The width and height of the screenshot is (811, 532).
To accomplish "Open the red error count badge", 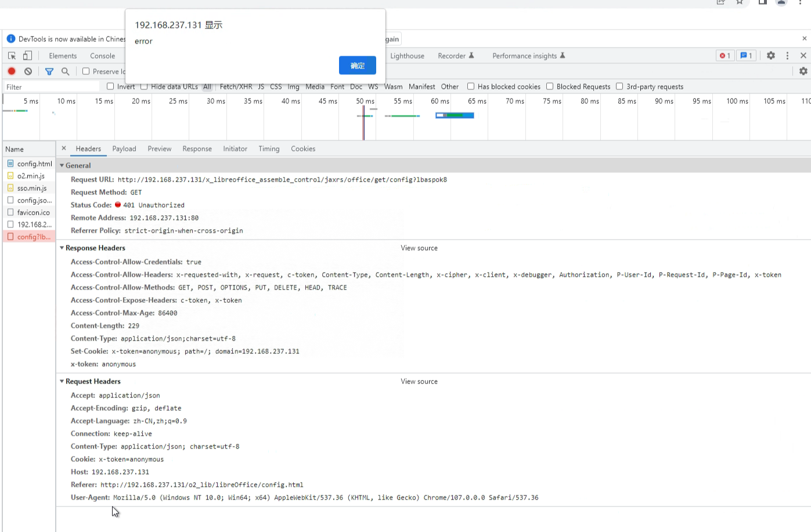I will click(x=725, y=56).
